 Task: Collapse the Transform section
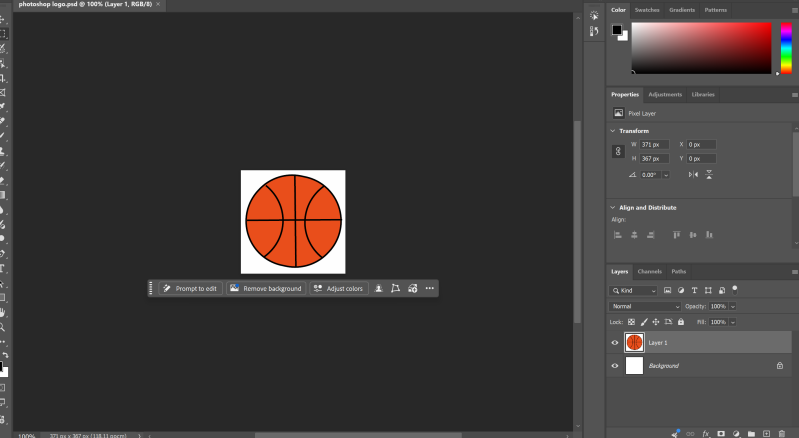point(612,131)
